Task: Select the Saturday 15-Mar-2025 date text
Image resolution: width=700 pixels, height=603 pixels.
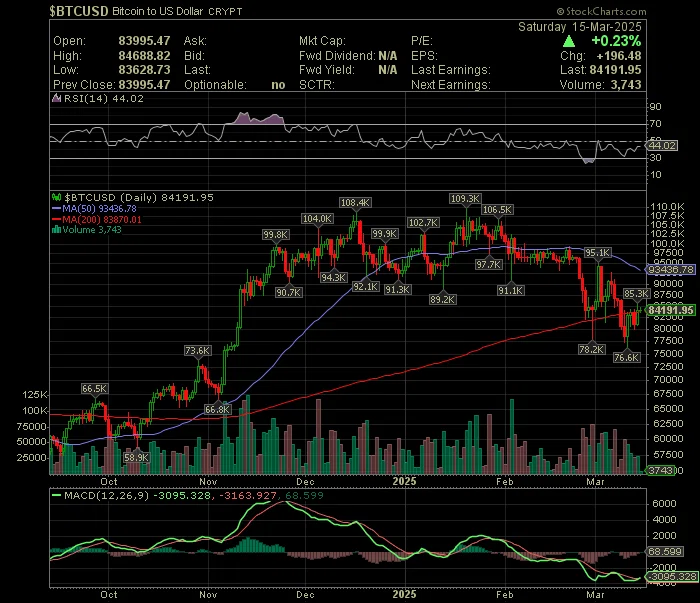Action: pyautogui.click(x=579, y=27)
